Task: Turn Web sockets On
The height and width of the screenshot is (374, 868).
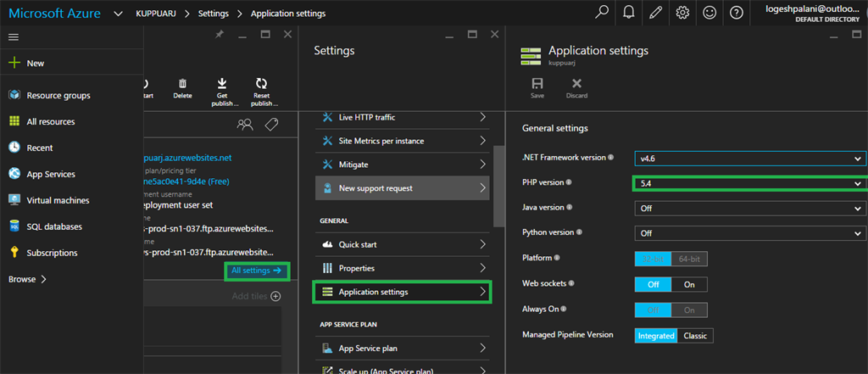Action: pos(689,285)
